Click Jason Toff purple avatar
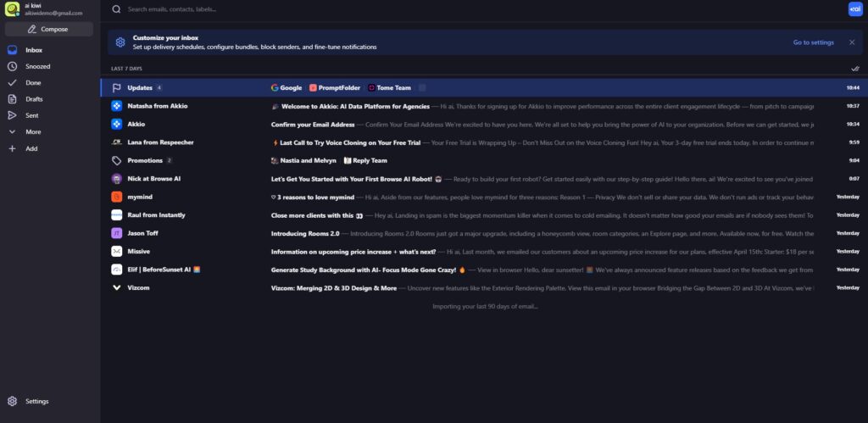The width and height of the screenshot is (868, 423). point(116,233)
